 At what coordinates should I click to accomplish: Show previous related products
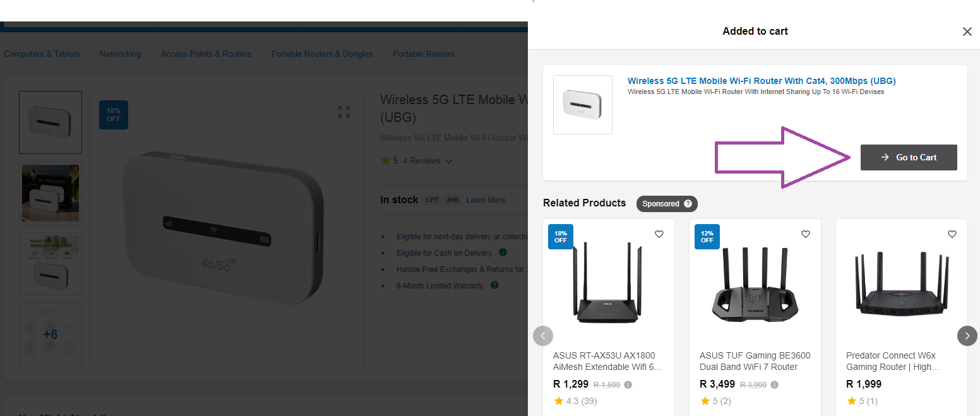pyautogui.click(x=543, y=336)
